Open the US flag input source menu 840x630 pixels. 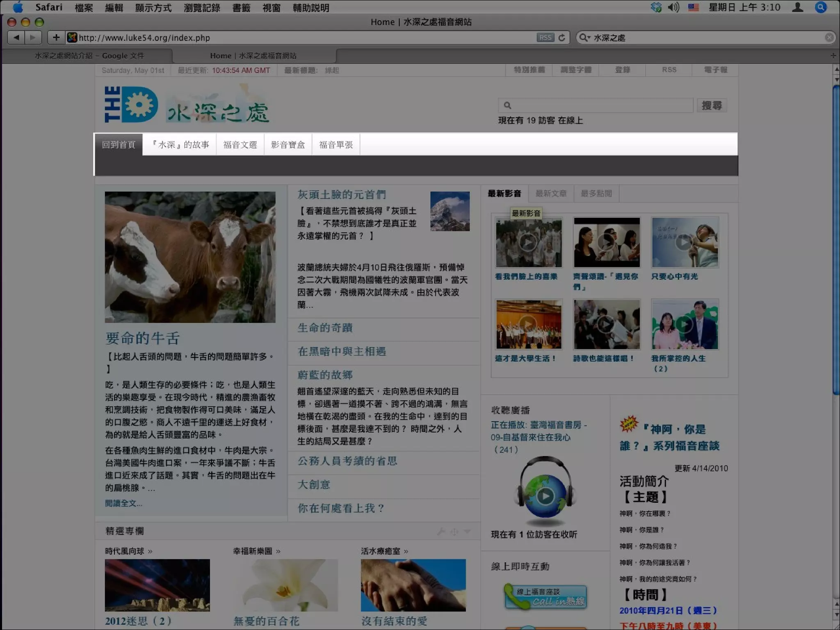point(694,7)
